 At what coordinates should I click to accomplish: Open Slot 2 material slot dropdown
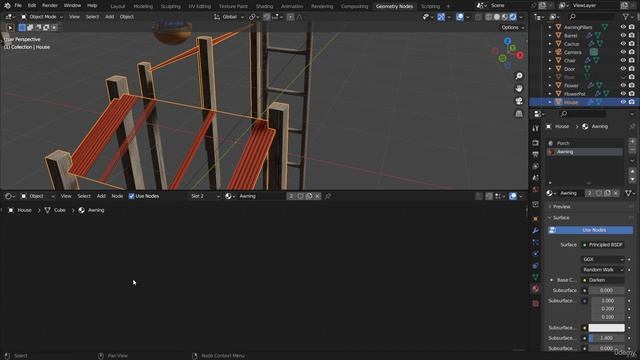(x=204, y=196)
